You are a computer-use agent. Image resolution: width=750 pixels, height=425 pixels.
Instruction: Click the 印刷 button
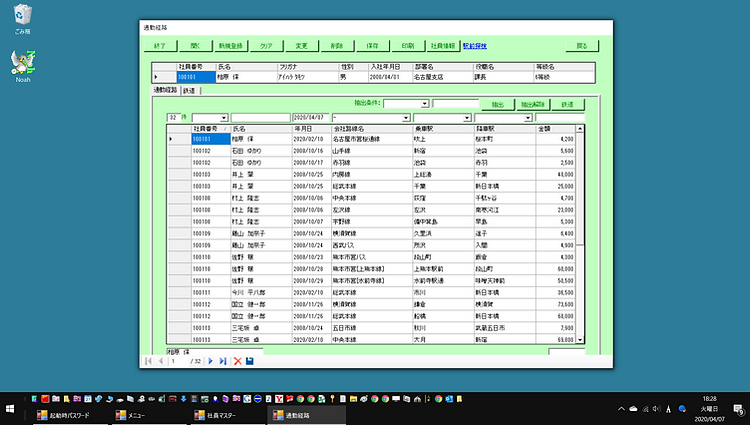pos(408,46)
